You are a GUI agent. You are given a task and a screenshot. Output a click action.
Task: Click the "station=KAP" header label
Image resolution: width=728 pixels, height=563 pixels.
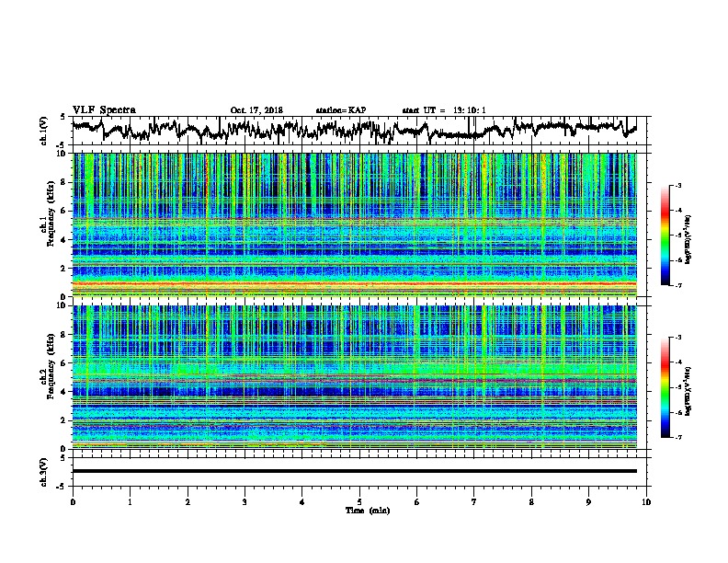(341, 110)
